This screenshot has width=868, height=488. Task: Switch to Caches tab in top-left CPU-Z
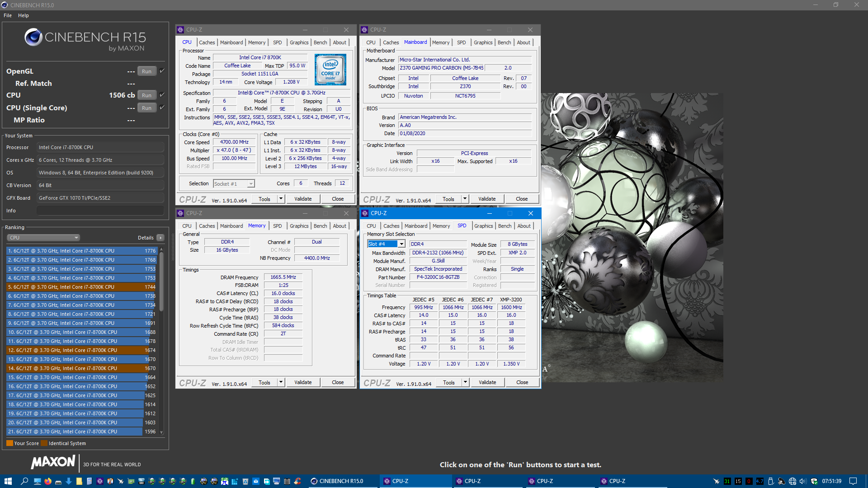[207, 42]
